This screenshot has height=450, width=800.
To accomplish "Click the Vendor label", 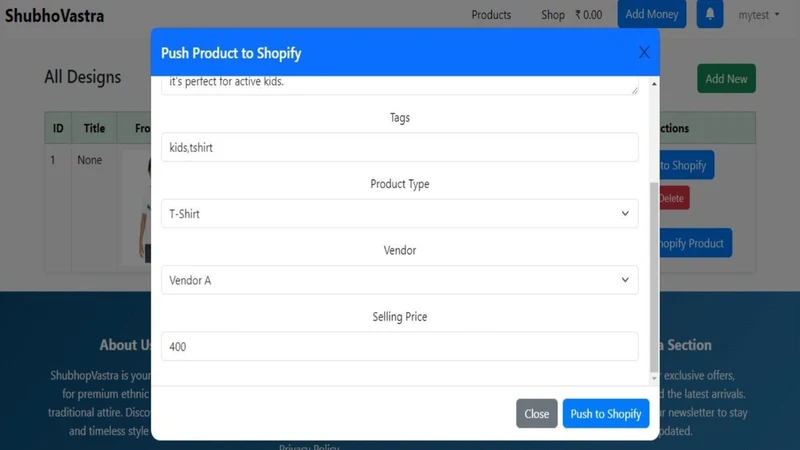I will click(x=399, y=250).
